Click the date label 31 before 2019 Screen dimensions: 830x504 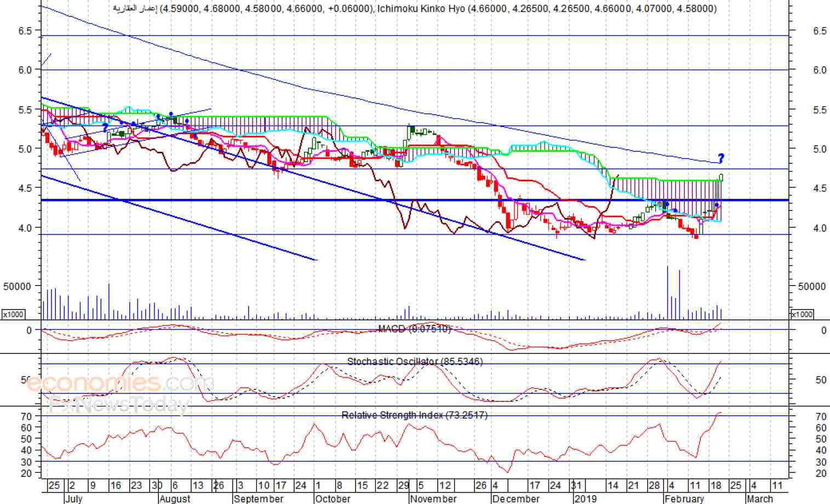click(x=576, y=485)
